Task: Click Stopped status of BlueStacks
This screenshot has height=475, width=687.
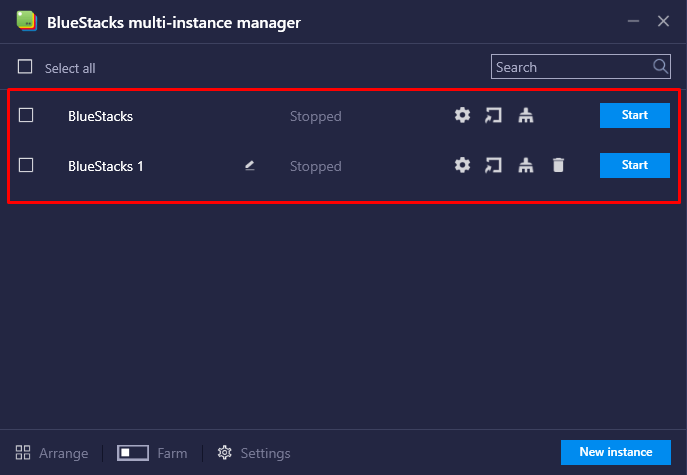Action: tap(315, 116)
